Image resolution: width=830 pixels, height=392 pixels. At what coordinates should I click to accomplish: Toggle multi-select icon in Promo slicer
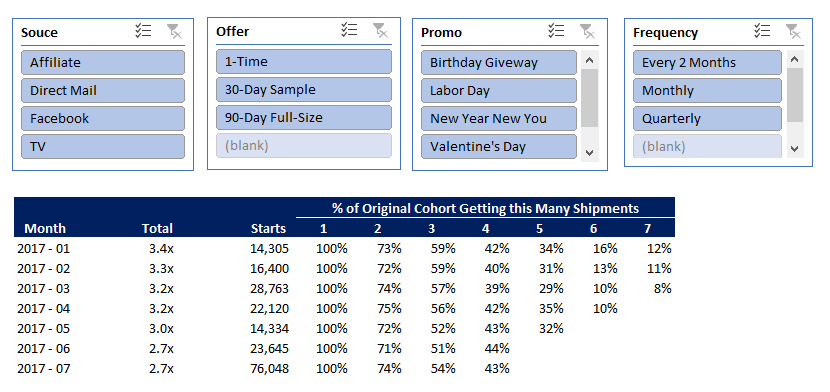point(556,31)
